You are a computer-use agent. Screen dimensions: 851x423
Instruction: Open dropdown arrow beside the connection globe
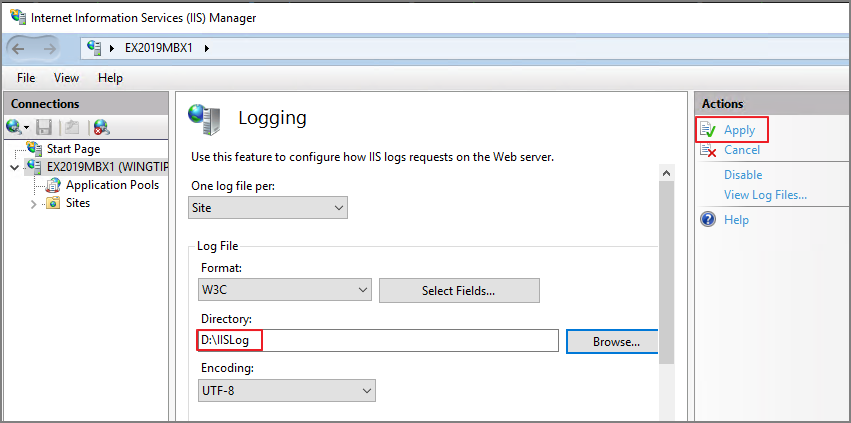[x=26, y=128]
